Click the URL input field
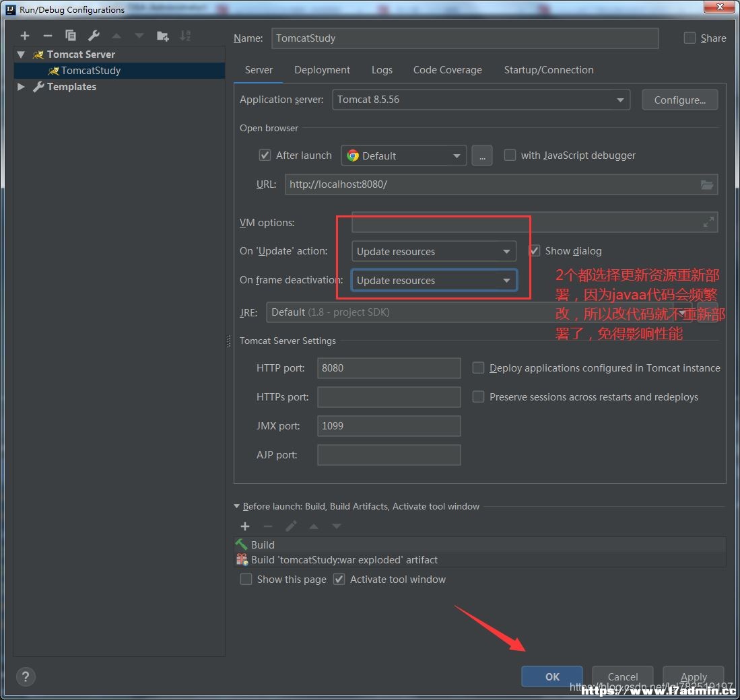The image size is (740, 700). (x=501, y=184)
